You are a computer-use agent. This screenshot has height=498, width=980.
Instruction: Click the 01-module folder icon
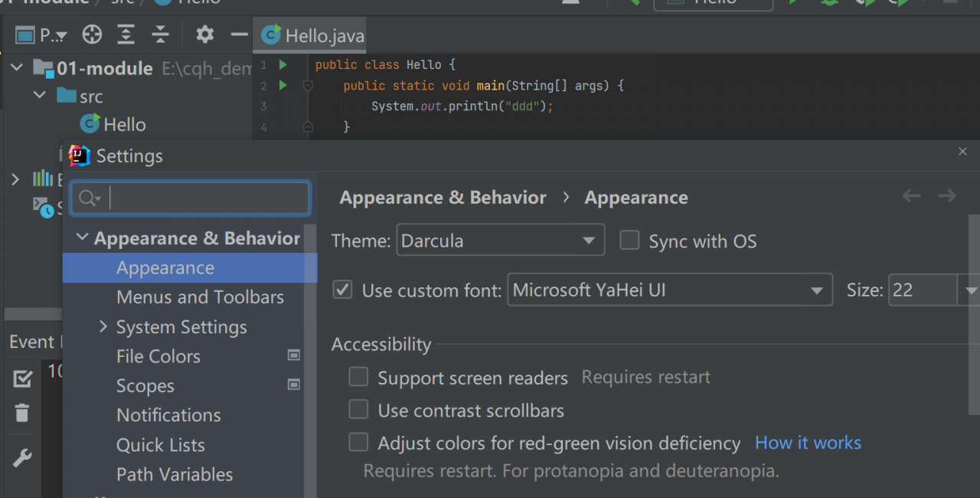43,68
